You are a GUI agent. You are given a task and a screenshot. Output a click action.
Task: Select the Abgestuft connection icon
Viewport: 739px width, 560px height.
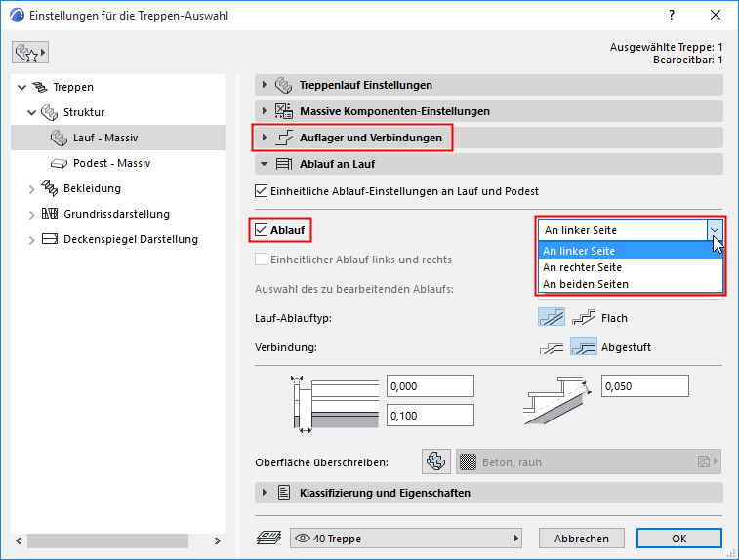(584, 346)
